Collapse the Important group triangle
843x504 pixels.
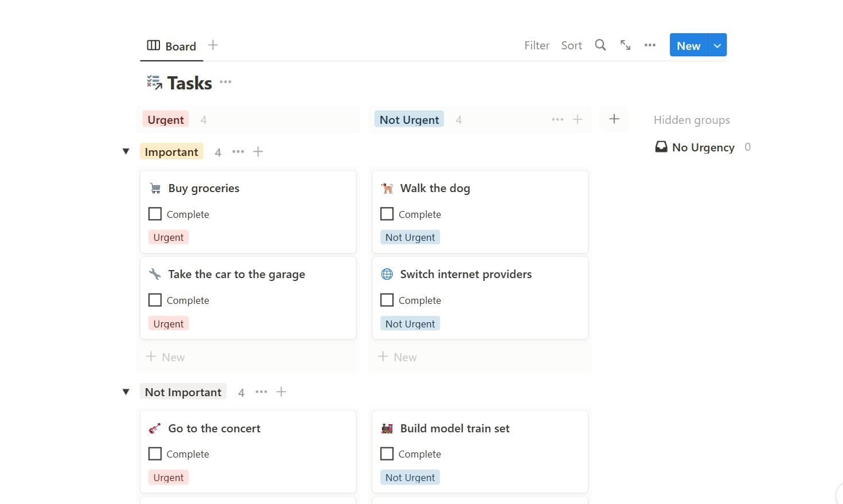click(126, 152)
